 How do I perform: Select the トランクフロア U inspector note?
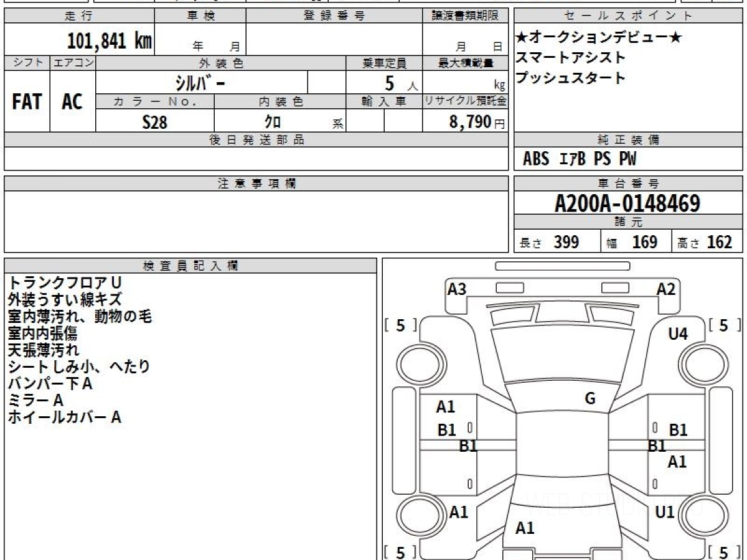pos(65,282)
